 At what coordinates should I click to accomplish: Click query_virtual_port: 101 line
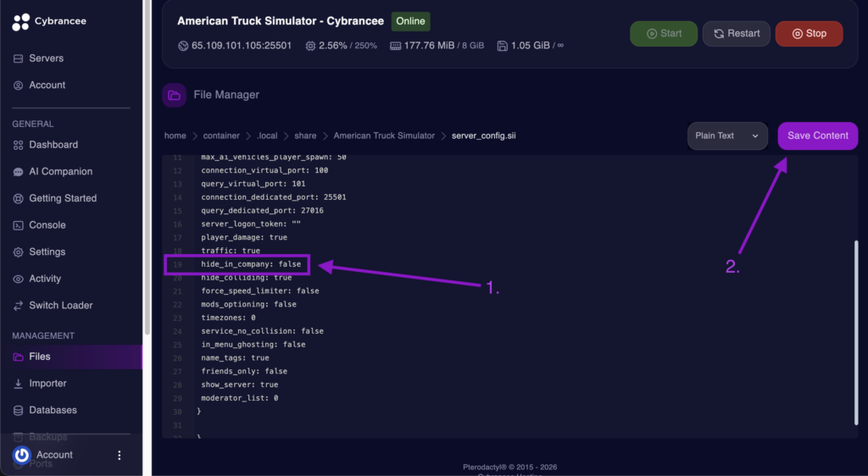click(253, 184)
